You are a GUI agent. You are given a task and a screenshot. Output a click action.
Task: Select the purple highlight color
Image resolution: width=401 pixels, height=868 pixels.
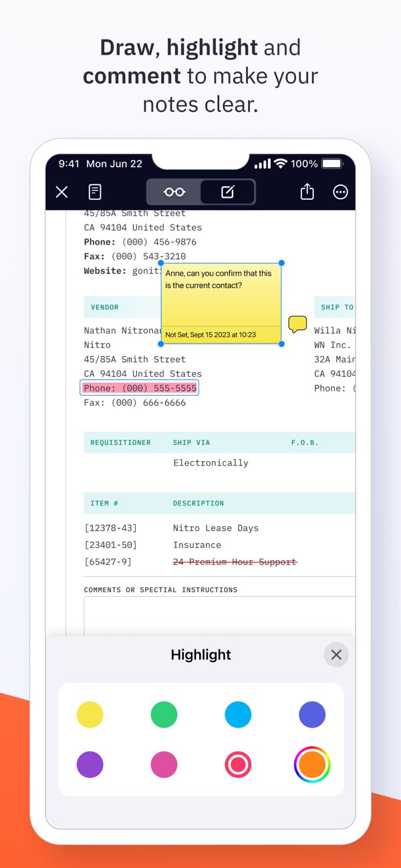(x=90, y=764)
